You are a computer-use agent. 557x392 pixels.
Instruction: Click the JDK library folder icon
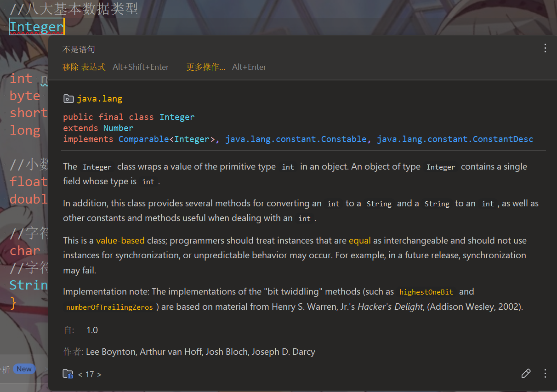pyautogui.click(x=68, y=374)
